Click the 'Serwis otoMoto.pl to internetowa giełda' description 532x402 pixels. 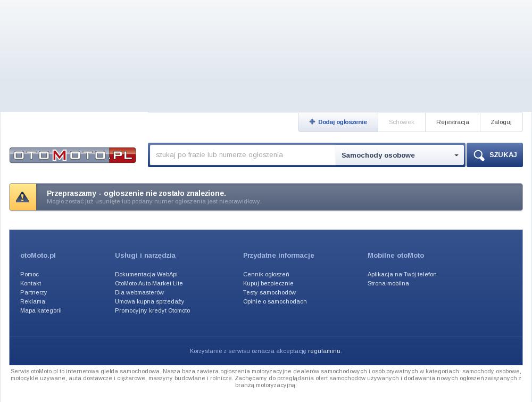[x=266, y=378]
